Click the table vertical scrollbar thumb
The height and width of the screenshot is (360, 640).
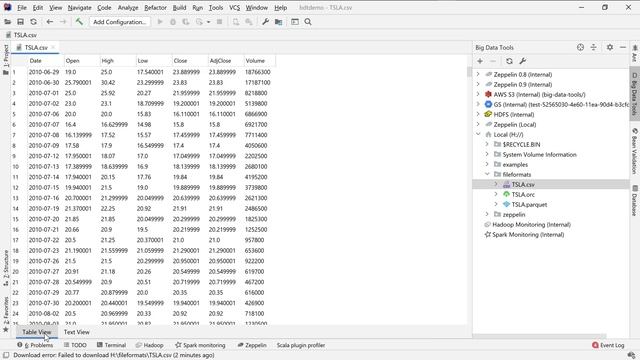click(469, 72)
